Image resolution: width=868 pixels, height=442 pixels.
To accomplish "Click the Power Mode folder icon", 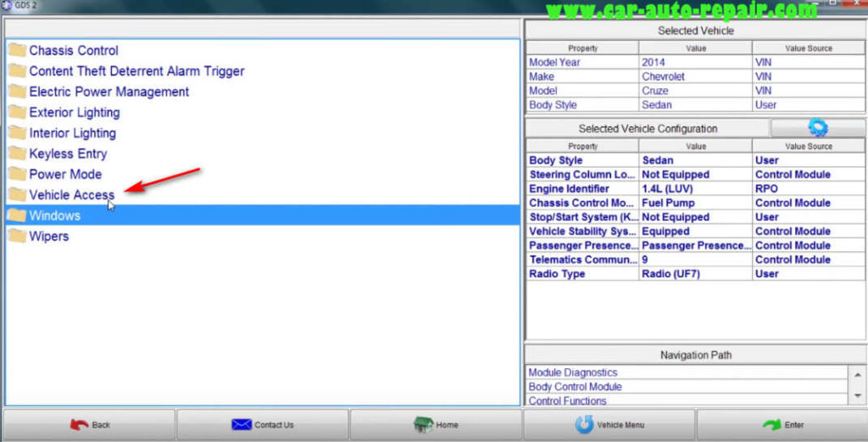I will pyautogui.click(x=18, y=174).
